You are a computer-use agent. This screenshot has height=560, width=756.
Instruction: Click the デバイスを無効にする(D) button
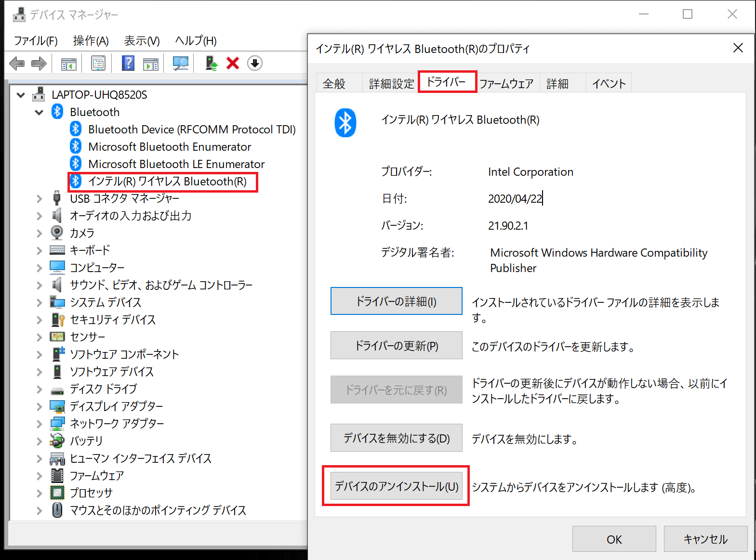point(396,438)
